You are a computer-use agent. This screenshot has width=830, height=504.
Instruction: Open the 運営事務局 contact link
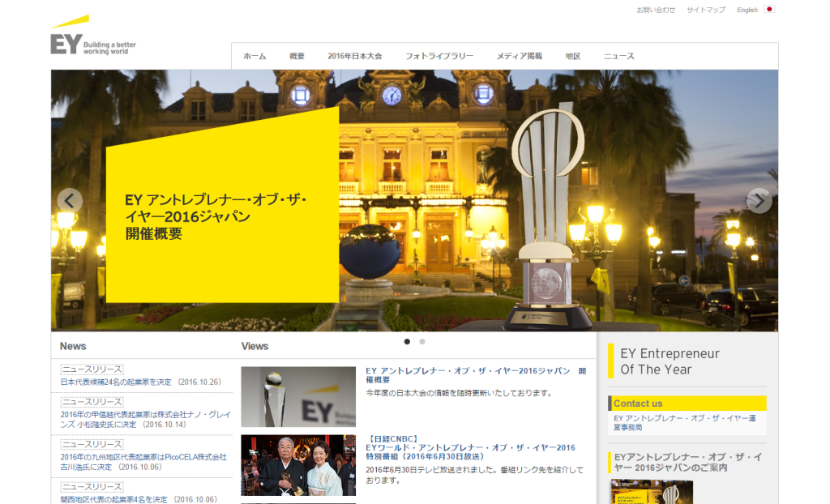click(x=684, y=422)
